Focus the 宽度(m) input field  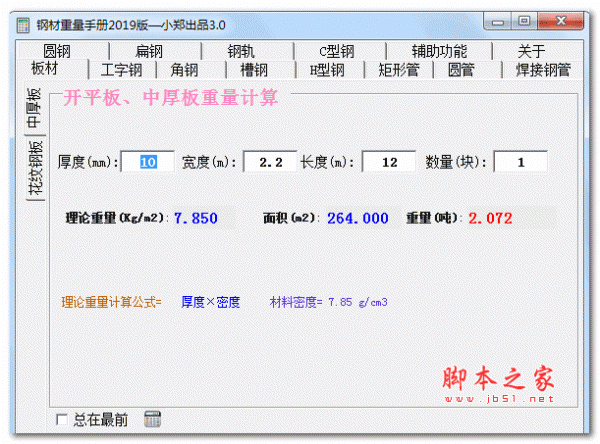pos(271,162)
